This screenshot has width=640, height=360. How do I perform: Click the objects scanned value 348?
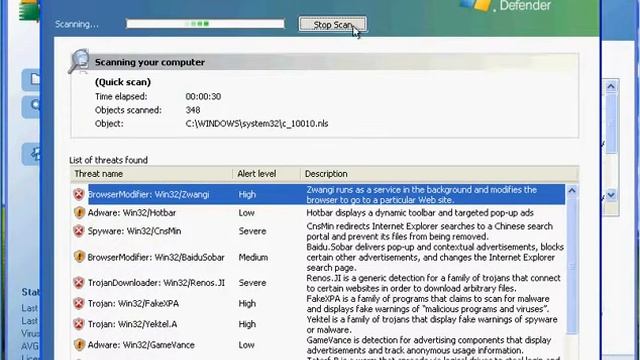pyautogui.click(x=193, y=110)
